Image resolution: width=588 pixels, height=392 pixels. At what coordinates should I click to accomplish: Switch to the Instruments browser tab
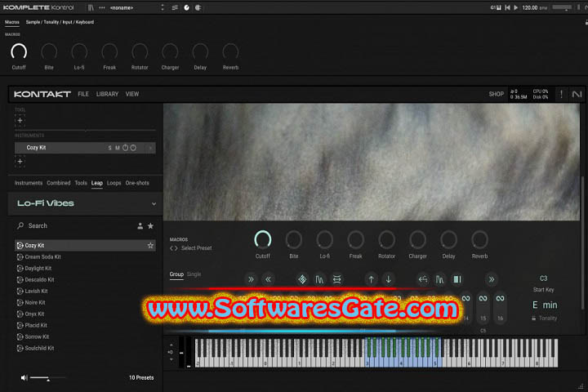(29, 183)
